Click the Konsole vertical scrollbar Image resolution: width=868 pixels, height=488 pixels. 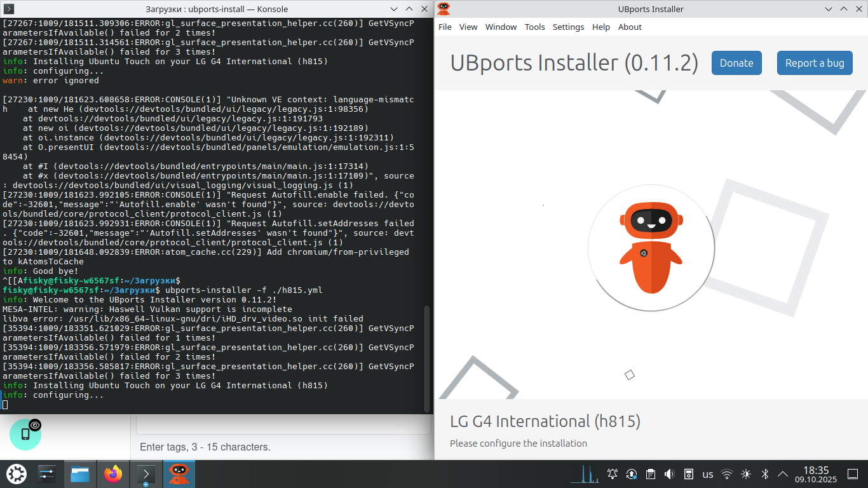coord(427,356)
